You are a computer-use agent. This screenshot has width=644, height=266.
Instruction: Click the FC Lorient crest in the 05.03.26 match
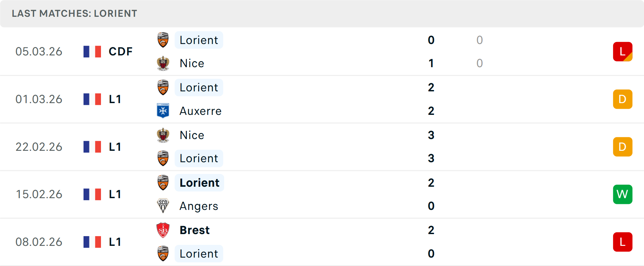163,40
